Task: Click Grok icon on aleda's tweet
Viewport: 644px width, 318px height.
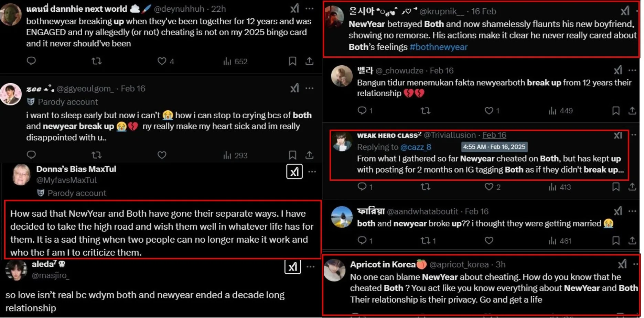Action: pos(292,267)
